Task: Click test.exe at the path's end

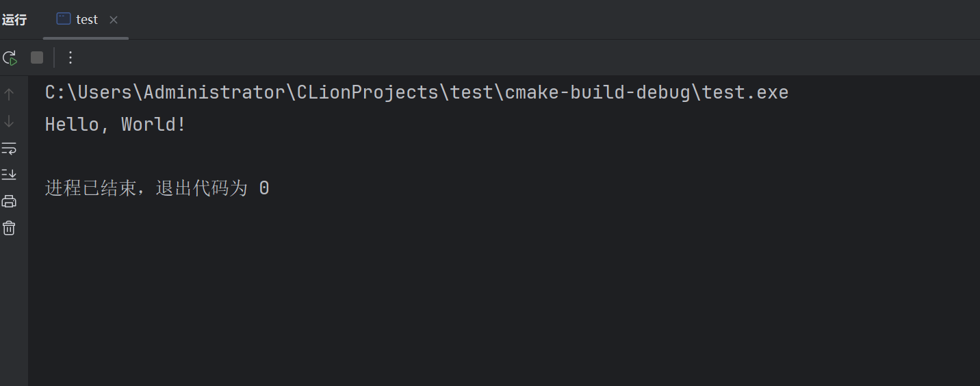Action: [x=745, y=92]
